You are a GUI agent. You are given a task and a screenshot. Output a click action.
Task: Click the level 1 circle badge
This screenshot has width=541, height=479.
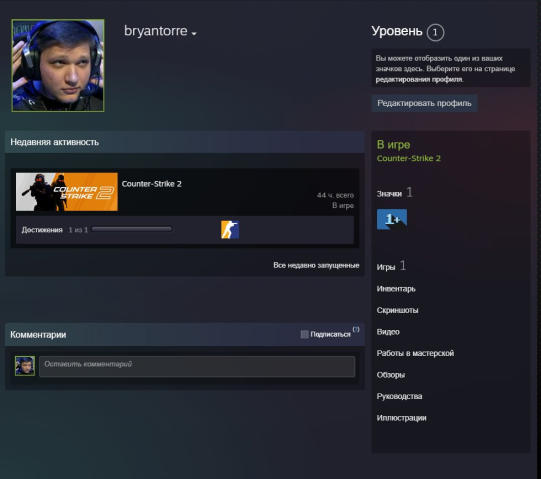(435, 32)
